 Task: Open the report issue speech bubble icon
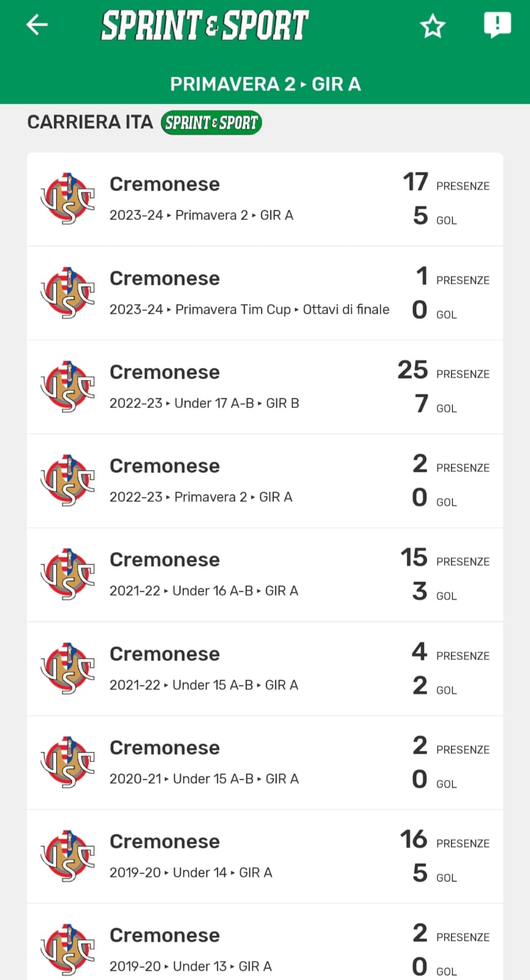pos(497,25)
